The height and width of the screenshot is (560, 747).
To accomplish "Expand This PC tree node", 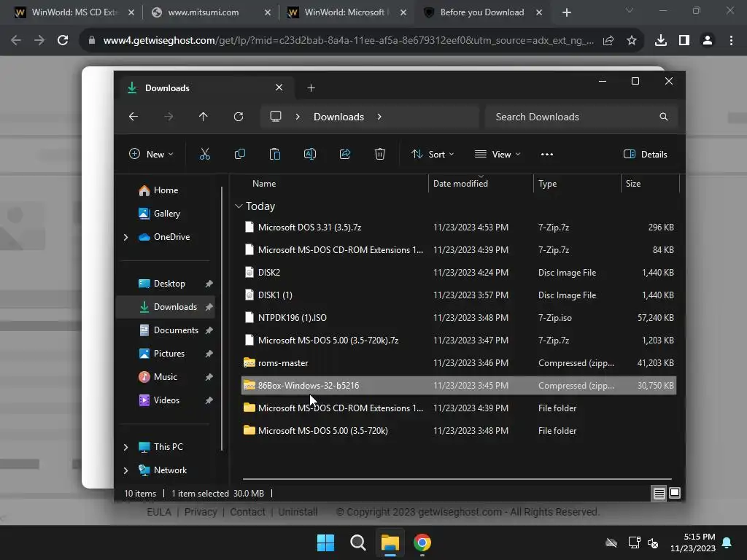I will 125,447.
